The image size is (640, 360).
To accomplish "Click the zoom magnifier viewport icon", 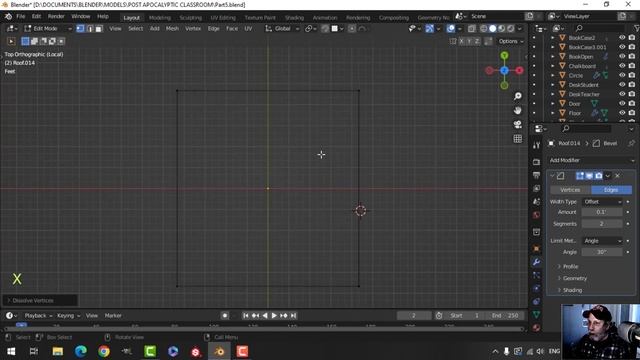I will pyautogui.click(x=518, y=96).
